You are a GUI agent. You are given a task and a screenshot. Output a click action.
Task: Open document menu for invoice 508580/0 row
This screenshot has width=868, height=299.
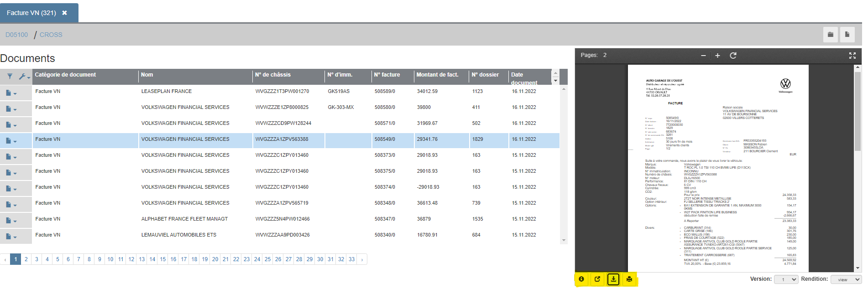pyautogui.click(x=11, y=109)
